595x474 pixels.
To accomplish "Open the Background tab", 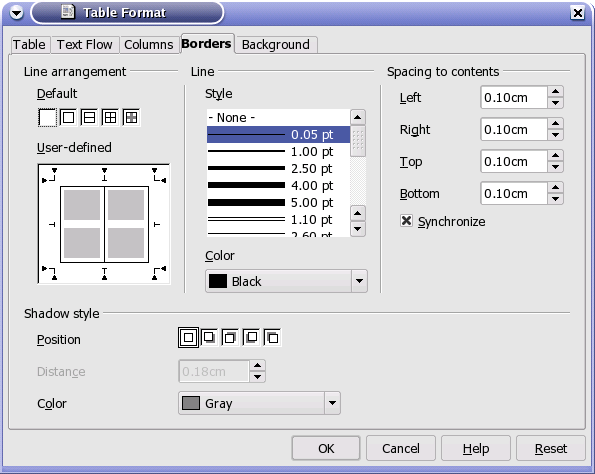I will pos(276,45).
